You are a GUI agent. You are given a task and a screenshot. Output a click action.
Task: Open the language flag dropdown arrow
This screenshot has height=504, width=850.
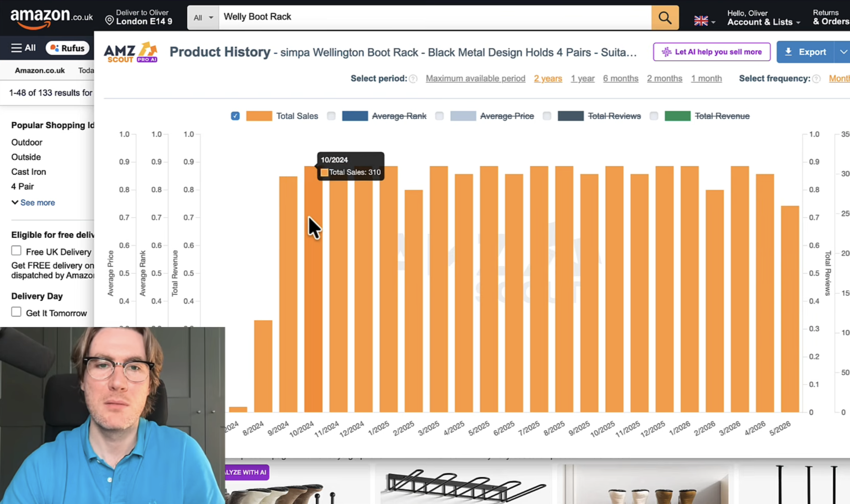713,23
